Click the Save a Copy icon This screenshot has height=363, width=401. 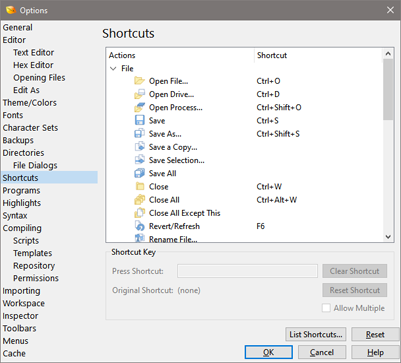139,147
